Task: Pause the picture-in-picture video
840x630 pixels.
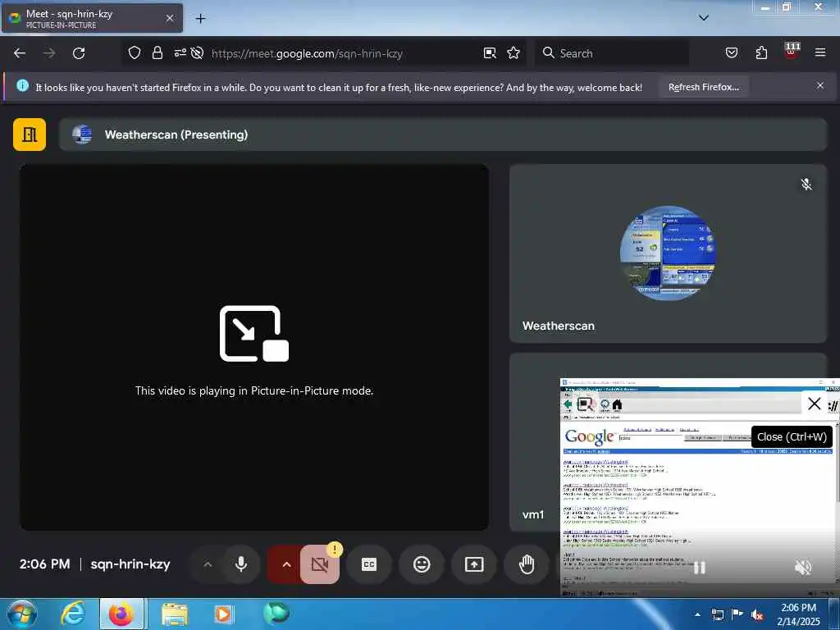Action: (x=699, y=568)
